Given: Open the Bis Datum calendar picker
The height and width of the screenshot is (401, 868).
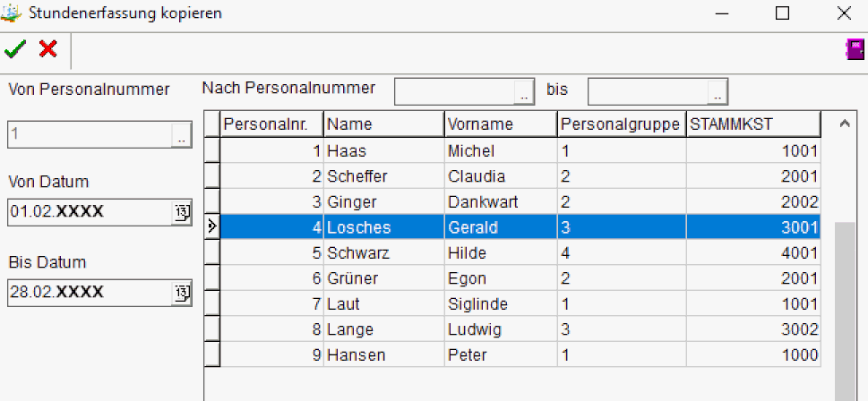Looking at the screenshot, I should point(182,293).
